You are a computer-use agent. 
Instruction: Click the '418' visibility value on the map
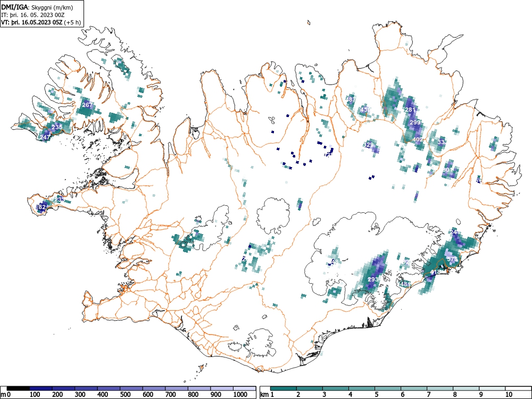pyautogui.click(x=435, y=272)
